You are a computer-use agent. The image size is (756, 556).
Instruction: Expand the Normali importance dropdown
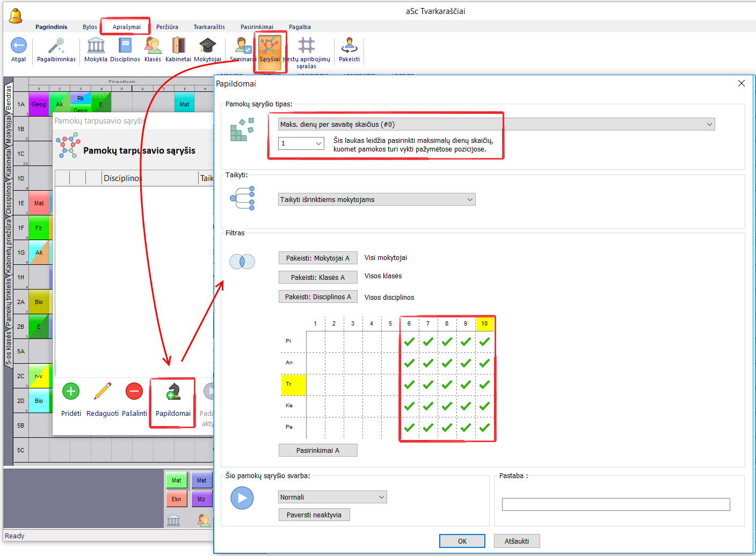point(332,497)
